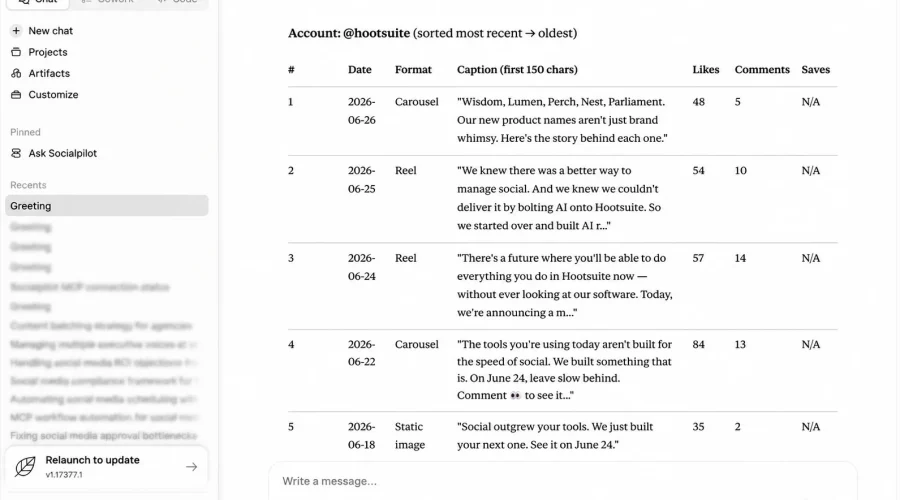Click the Relaunch to update button
Screen dimensions: 900x500
click(107, 467)
